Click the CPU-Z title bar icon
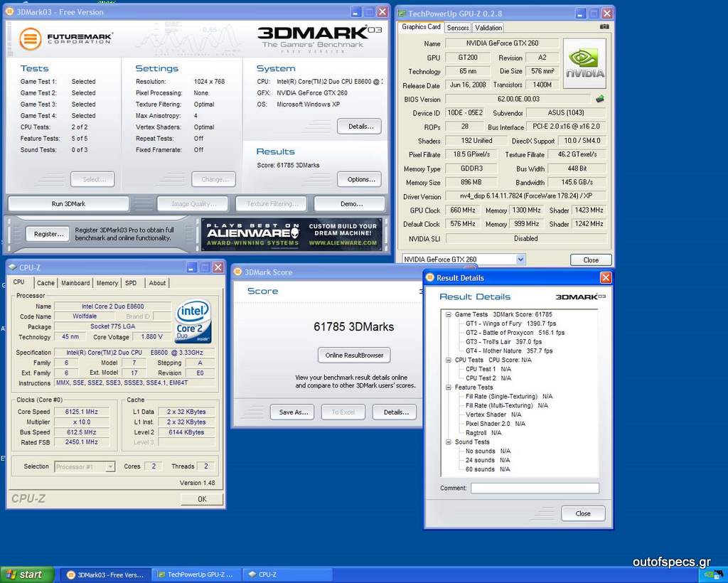The image size is (728, 583). coord(13,267)
